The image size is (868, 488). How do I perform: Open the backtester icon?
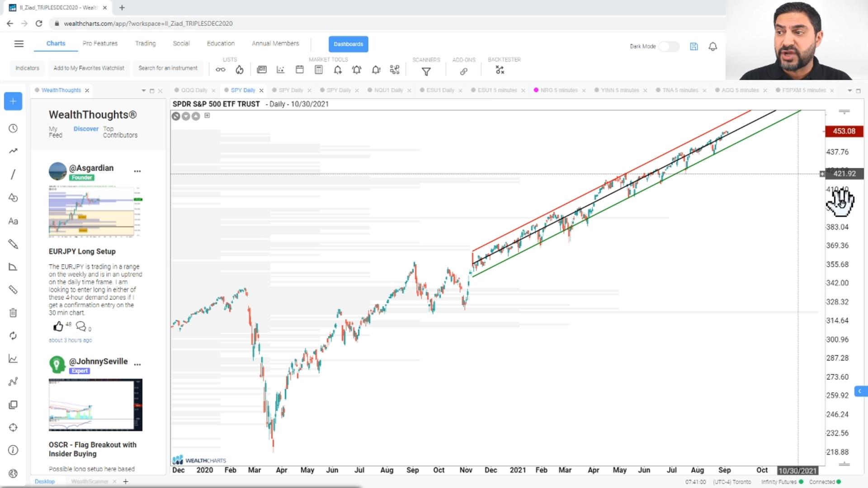click(500, 70)
